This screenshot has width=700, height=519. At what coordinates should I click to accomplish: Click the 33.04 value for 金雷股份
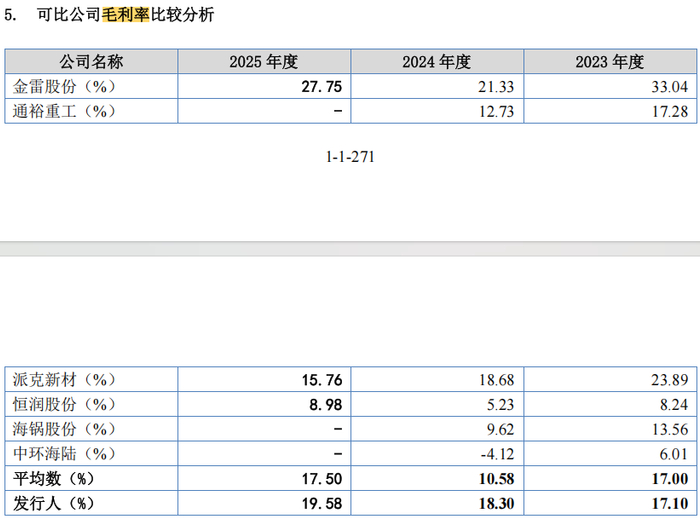pyautogui.click(x=669, y=87)
